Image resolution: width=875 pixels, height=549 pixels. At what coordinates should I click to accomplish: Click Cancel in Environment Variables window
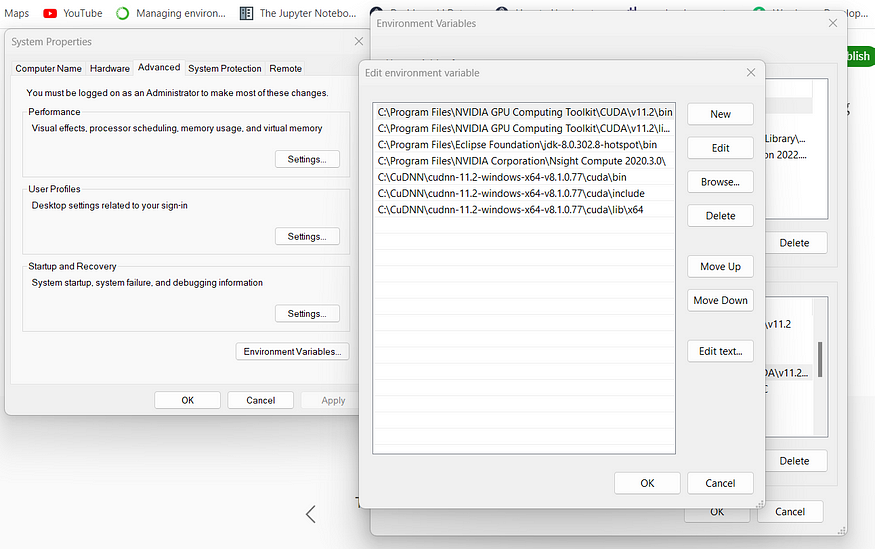click(x=790, y=512)
